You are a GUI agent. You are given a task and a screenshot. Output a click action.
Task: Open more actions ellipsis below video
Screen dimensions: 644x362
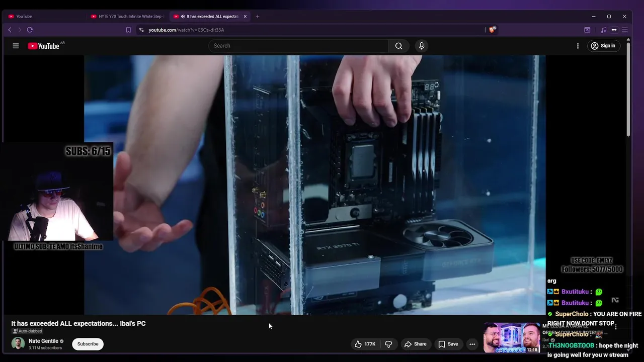pyautogui.click(x=472, y=344)
